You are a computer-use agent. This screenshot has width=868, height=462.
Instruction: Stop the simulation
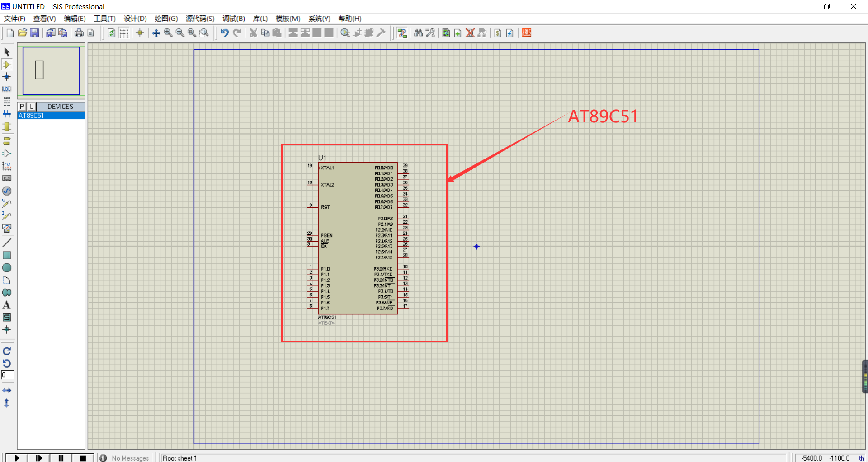point(83,458)
